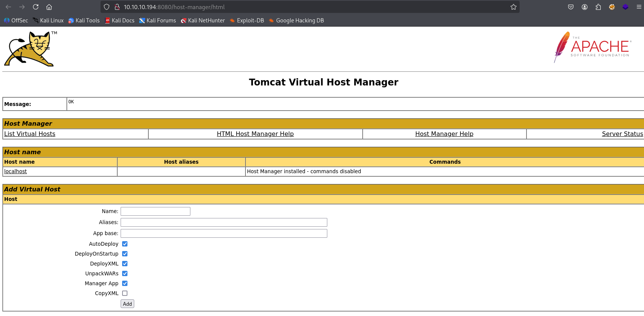Click the browser address bar URL
Image resolution: width=644 pixels, height=316 pixels.
point(174,7)
